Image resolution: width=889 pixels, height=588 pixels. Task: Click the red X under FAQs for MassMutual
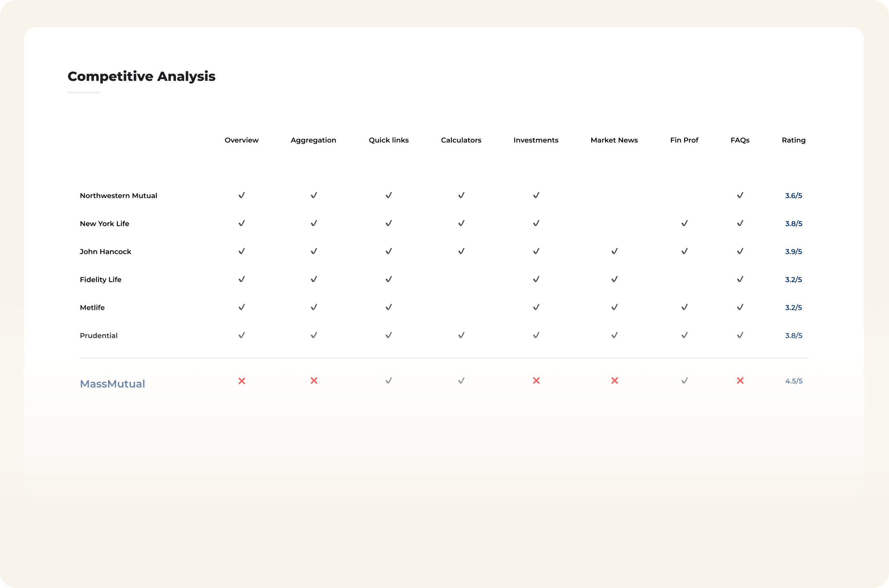tap(740, 381)
